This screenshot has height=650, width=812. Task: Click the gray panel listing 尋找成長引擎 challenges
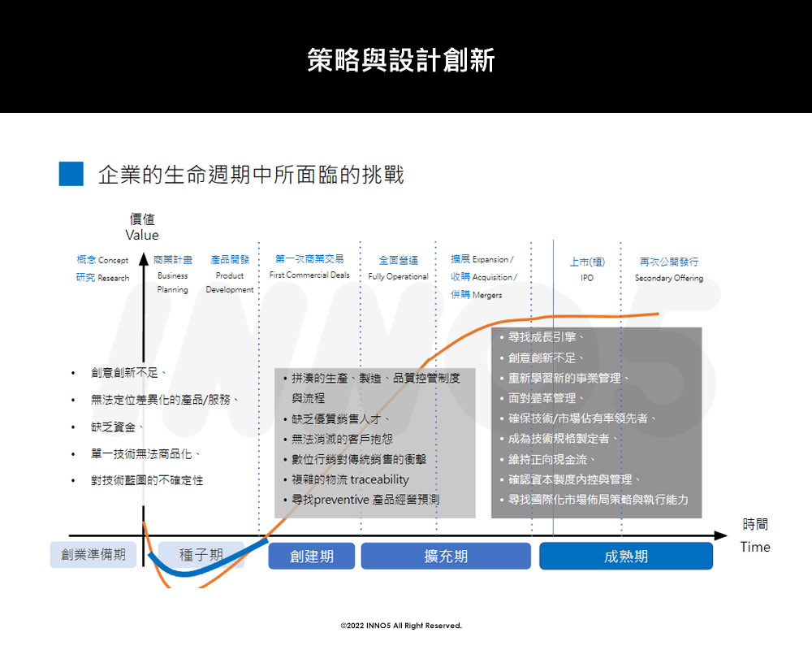(x=597, y=422)
